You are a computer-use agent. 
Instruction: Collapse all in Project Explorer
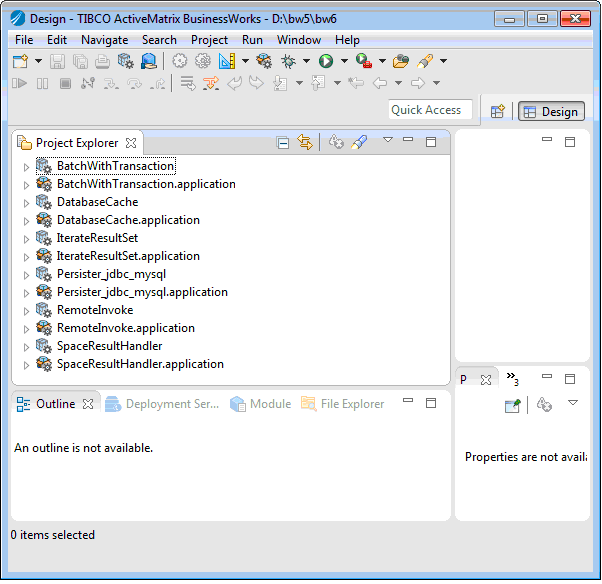(283, 143)
